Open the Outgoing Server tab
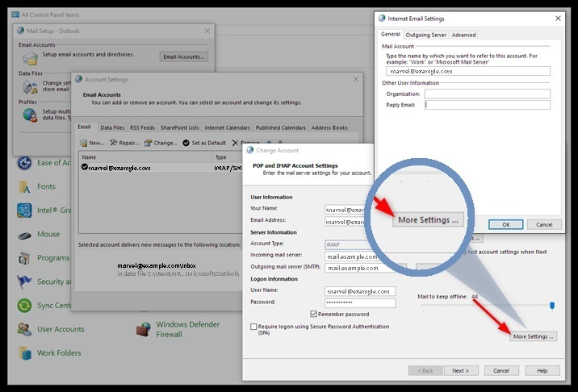Viewport: 578px width, 392px height. pos(425,35)
